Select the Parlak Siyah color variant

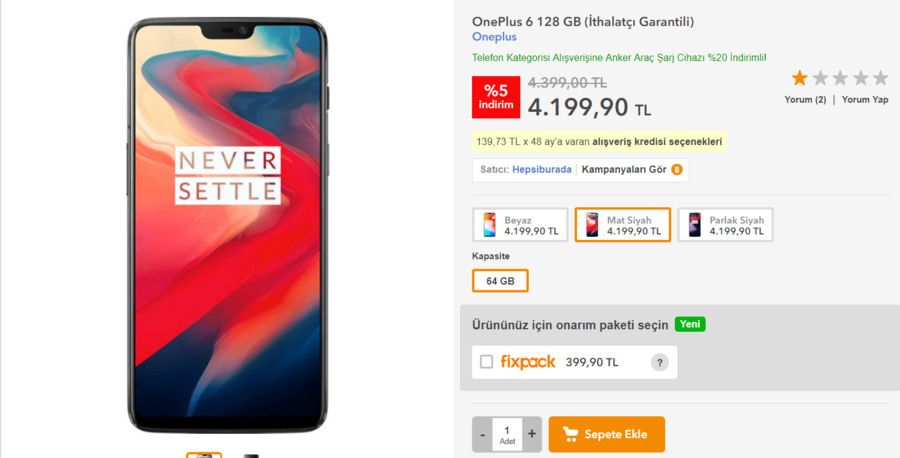pyautogui.click(x=726, y=224)
